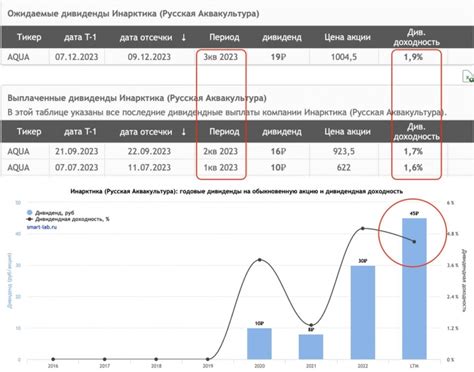This screenshot has height=372, width=474.
Task: Click 'Тикер' header in paid dividends table
Action: (x=29, y=131)
